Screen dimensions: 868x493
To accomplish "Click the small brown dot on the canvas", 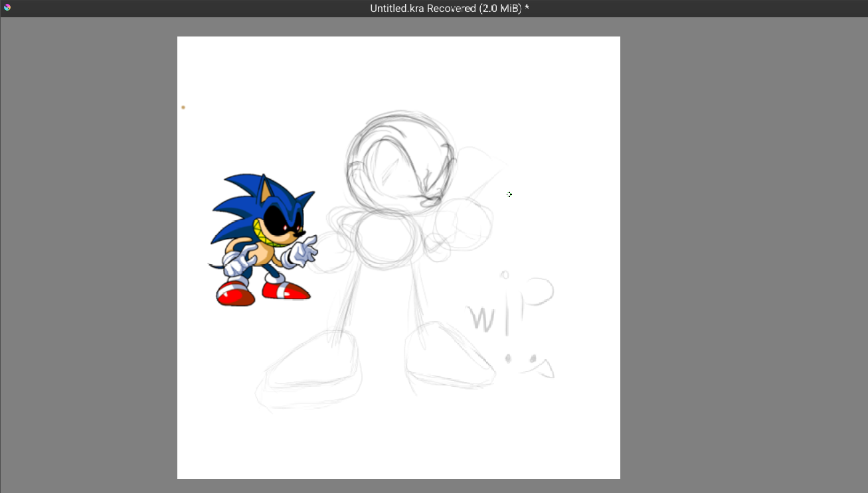I will pyautogui.click(x=183, y=107).
